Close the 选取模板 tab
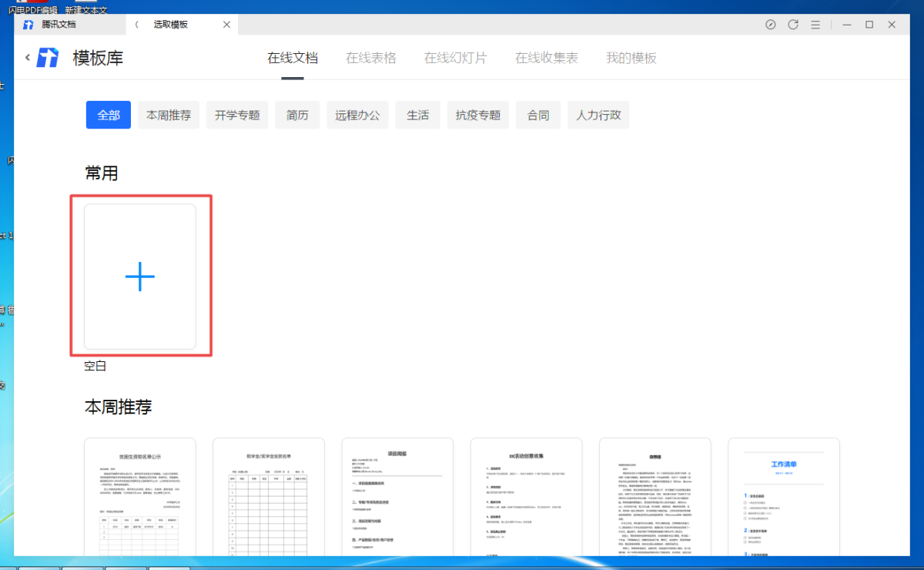 pos(226,25)
